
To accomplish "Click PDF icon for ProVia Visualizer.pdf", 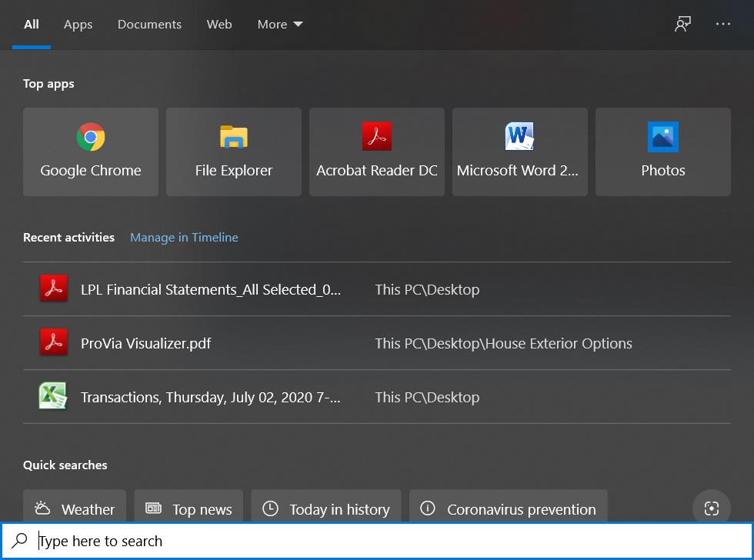I will (53, 342).
